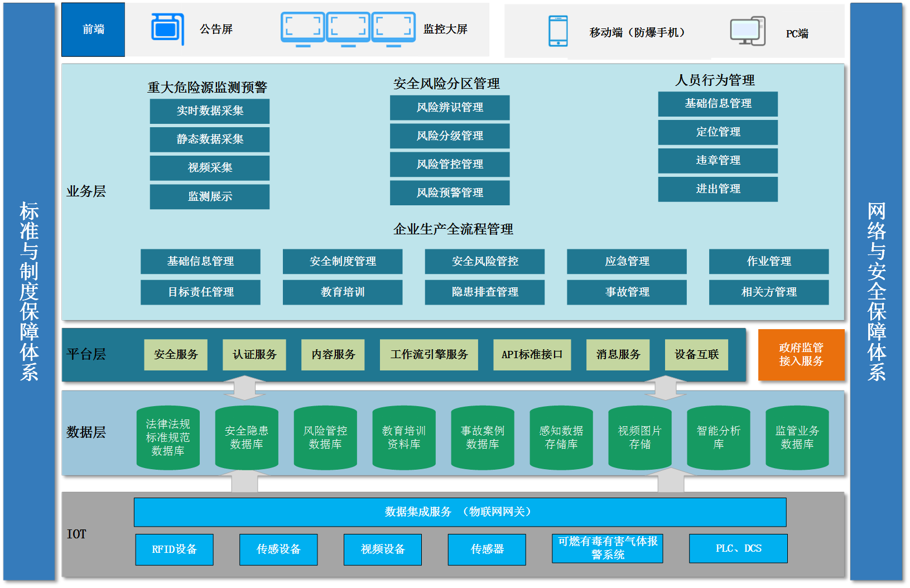This screenshot has height=588, width=910.
Task: Click the 标准与制度保障体系 left vertical banner
Action: [29, 292]
